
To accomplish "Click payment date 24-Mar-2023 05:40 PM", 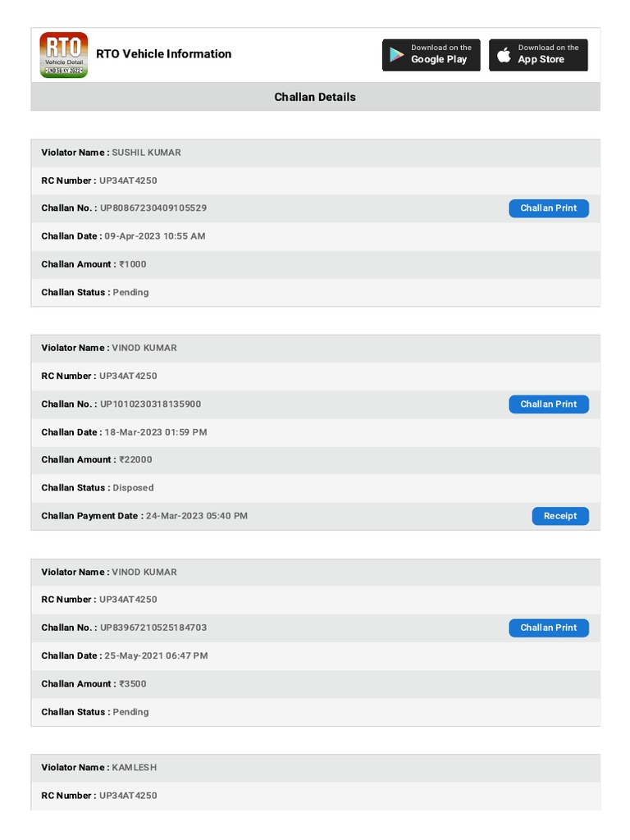I will [197, 516].
